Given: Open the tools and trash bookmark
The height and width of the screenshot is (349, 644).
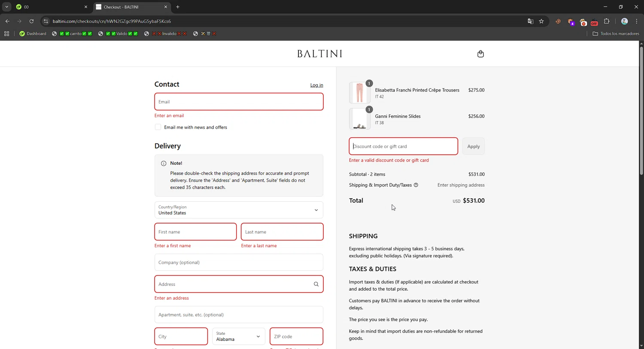Looking at the screenshot, I should tap(204, 33).
